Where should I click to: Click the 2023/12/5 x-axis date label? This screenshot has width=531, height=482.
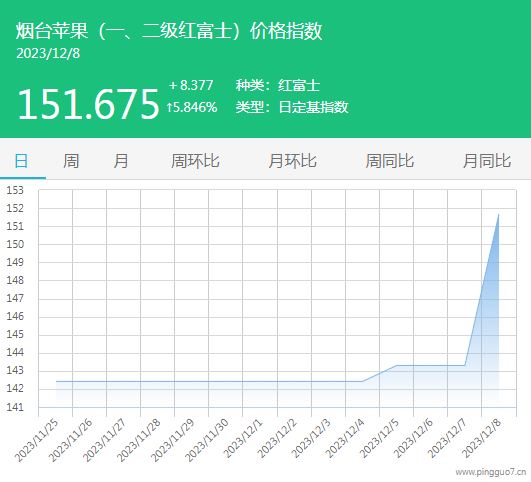coord(380,438)
